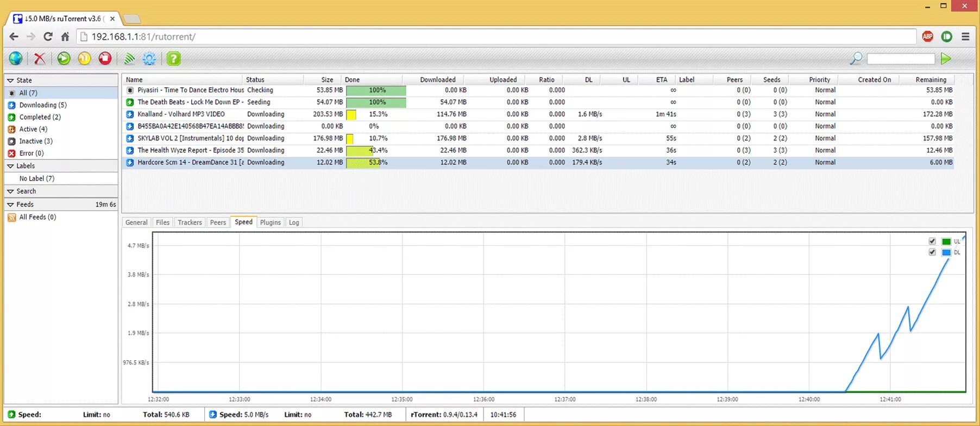
Task: Click the UL green color swatch
Action: (x=946, y=241)
